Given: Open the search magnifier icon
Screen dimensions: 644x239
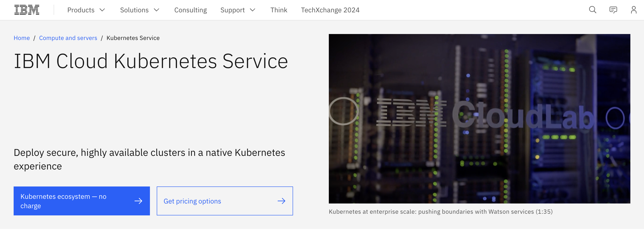Looking at the screenshot, I should click(592, 10).
